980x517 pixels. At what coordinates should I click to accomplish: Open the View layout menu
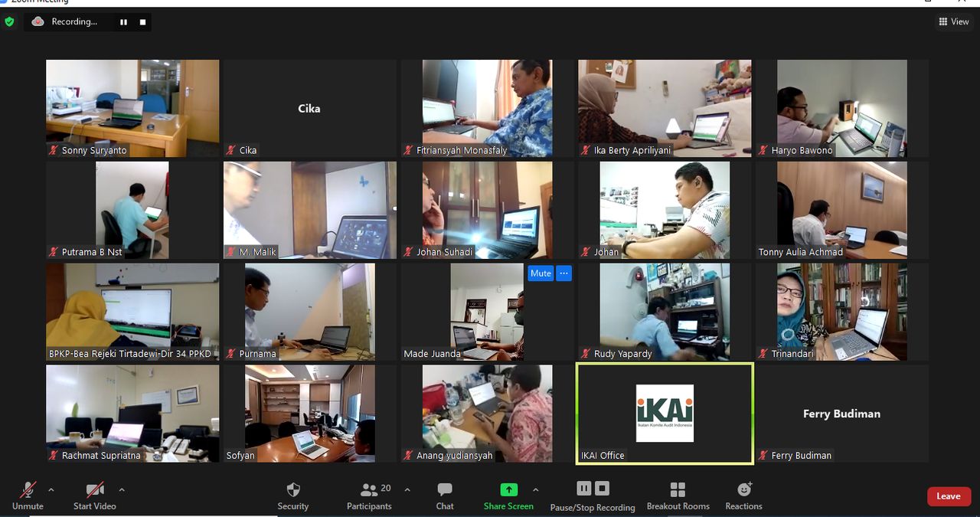coord(954,21)
